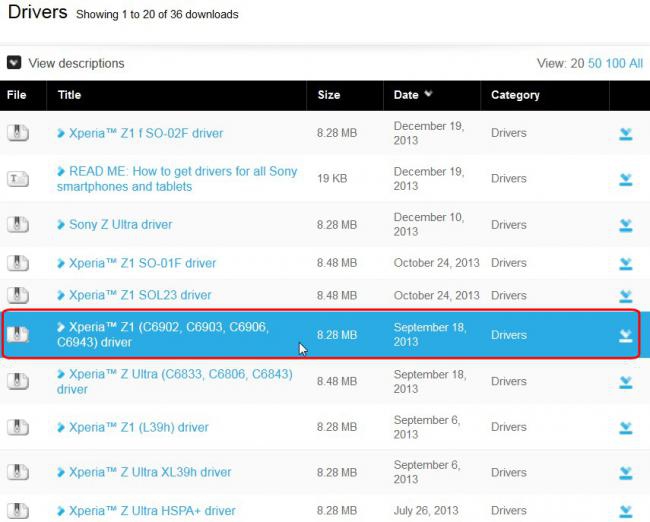The height and width of the screenshot is (522, 650).
Task: Download the Xperia Z1 SOL23 driver
Action: coord(626,296)
